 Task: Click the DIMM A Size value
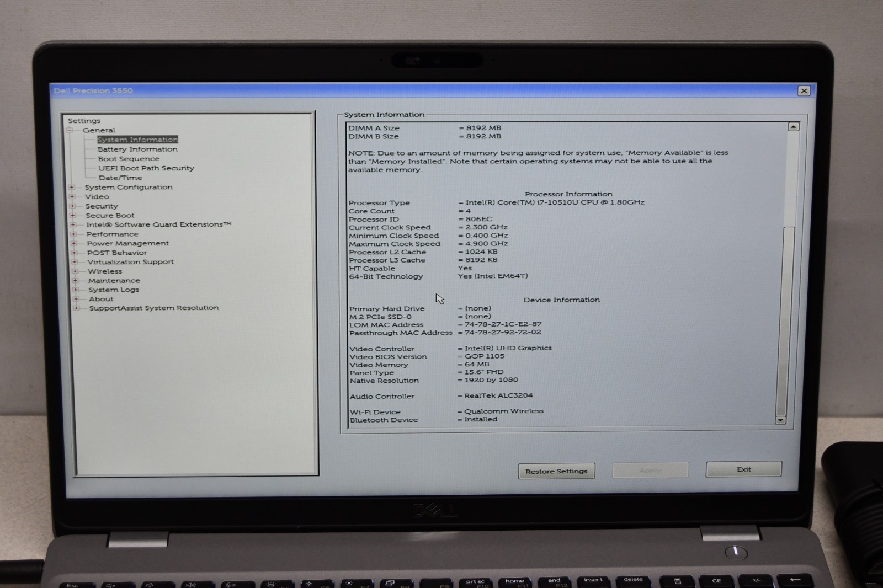483,128
